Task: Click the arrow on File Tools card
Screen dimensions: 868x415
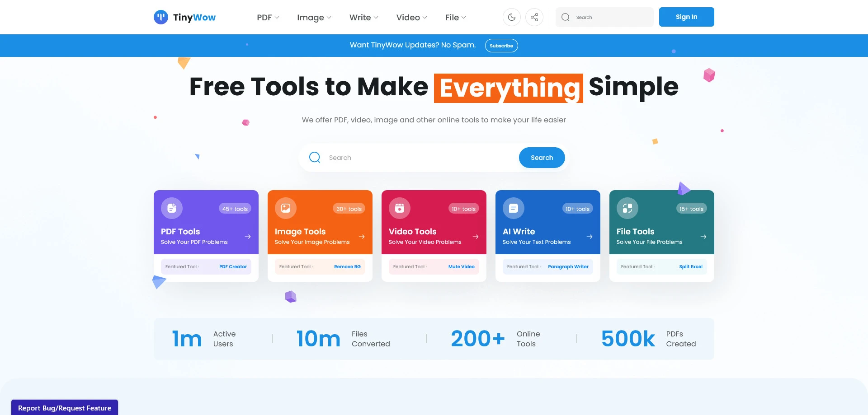Action: click(x=703, y=237)
